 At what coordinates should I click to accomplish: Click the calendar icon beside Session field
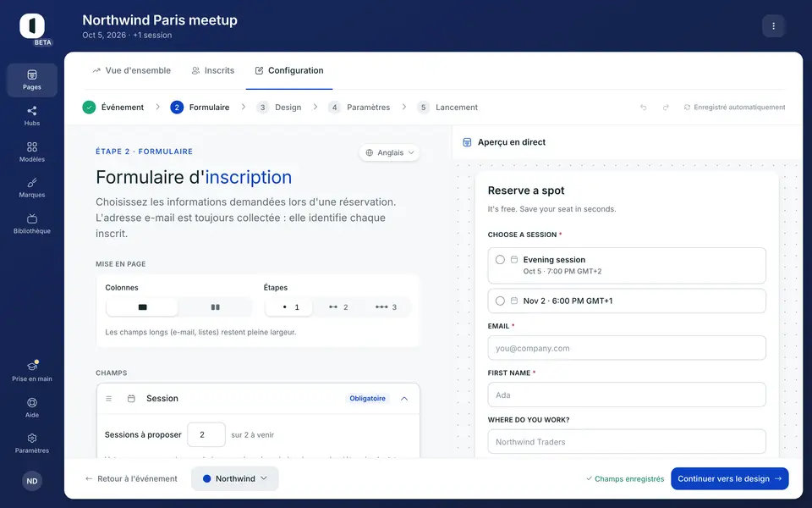pos(132,399)
